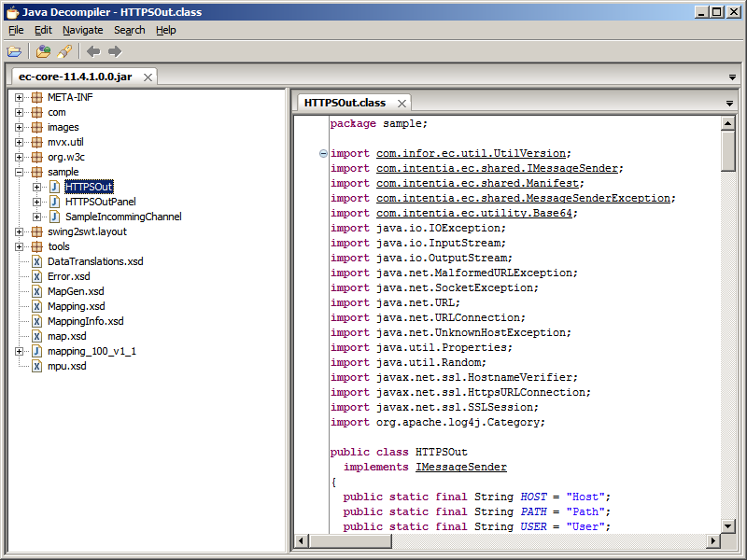Open the Navigate menu
This screenshot has width=747, height=560.
82,30
